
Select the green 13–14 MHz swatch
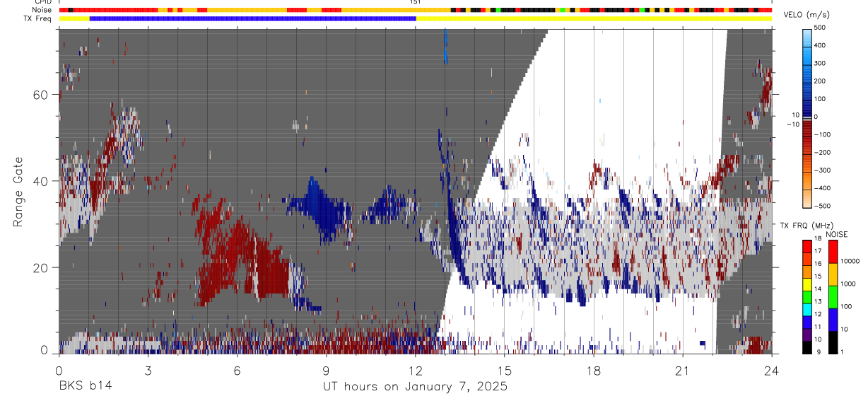[807, 296]
